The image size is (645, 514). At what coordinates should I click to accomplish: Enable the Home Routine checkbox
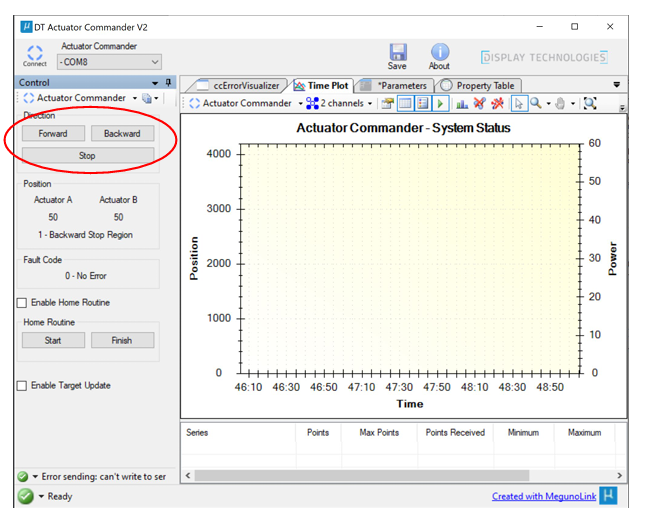22,303
